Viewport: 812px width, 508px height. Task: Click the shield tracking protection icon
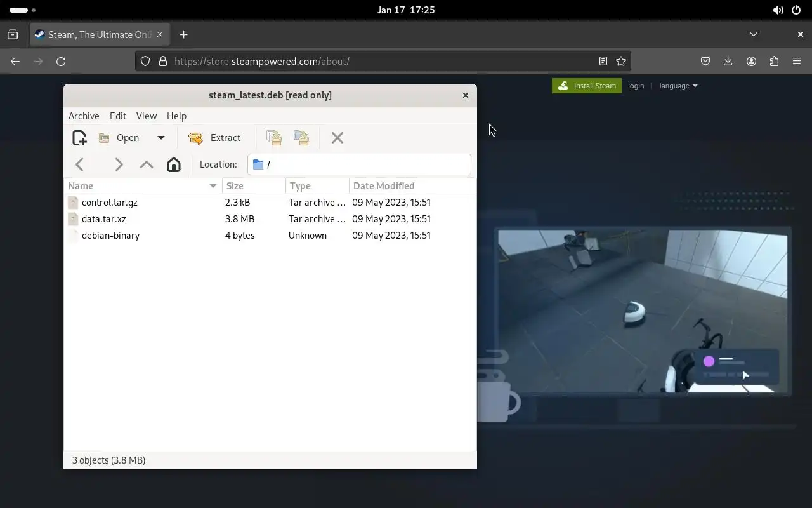point(145,62)
